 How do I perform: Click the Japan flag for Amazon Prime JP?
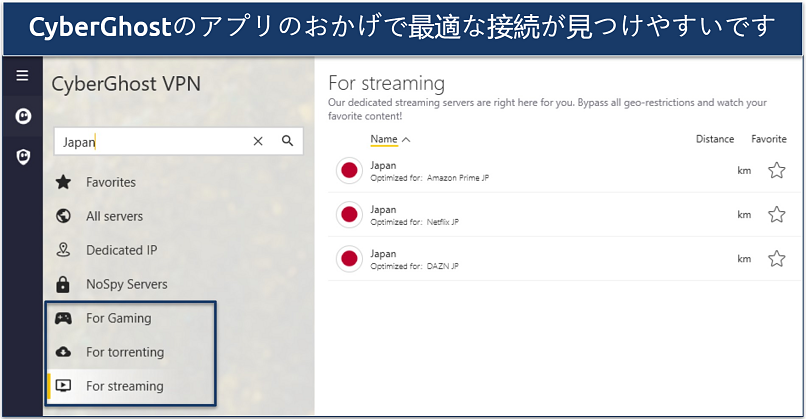349,171
